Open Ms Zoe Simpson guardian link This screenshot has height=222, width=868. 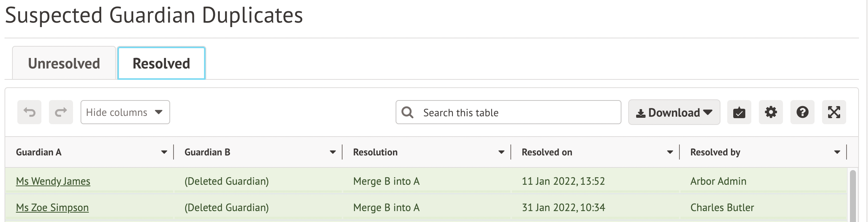(52, 208)
